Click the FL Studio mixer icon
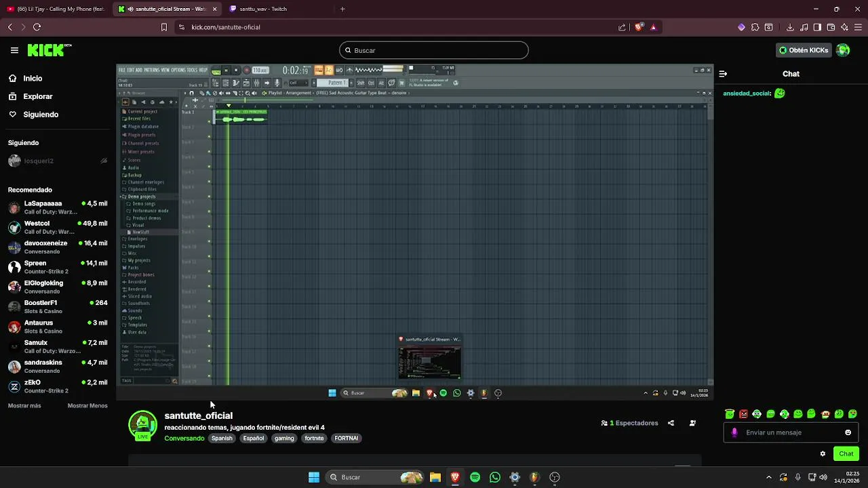 point(256,83)
